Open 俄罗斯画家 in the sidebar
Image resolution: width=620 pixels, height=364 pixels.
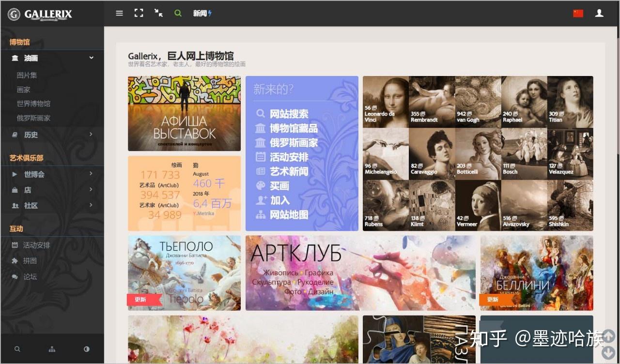click(x=33, y=118)
